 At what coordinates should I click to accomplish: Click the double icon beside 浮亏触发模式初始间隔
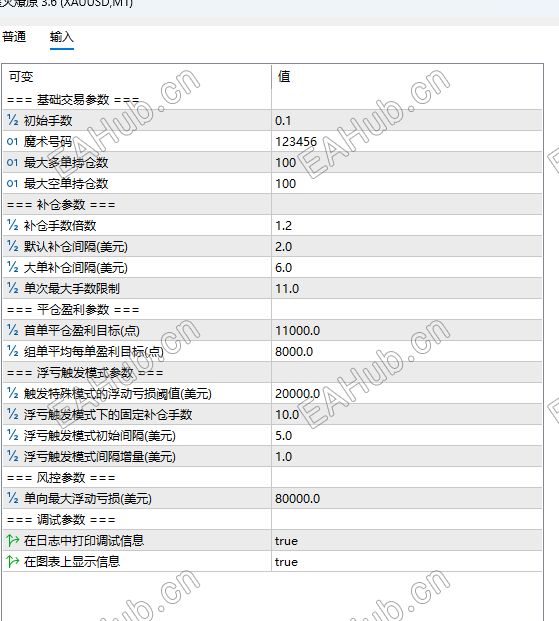click(x=13, y=435)
